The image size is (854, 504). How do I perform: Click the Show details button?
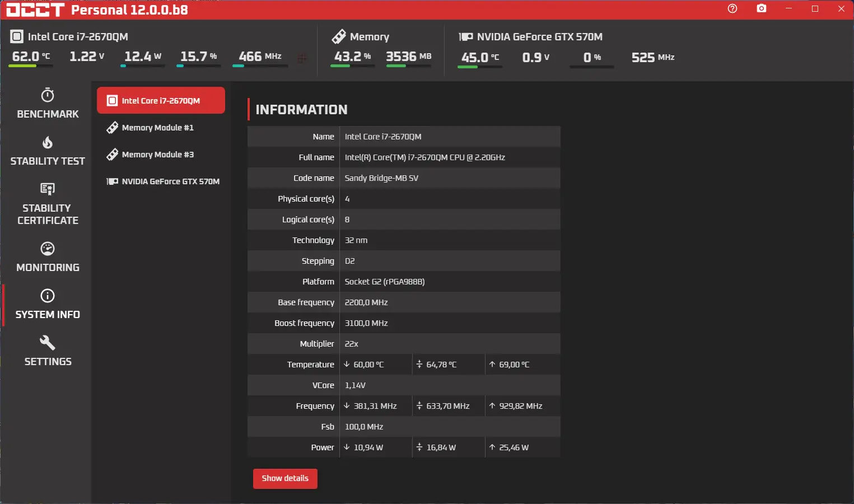point(285,478)
